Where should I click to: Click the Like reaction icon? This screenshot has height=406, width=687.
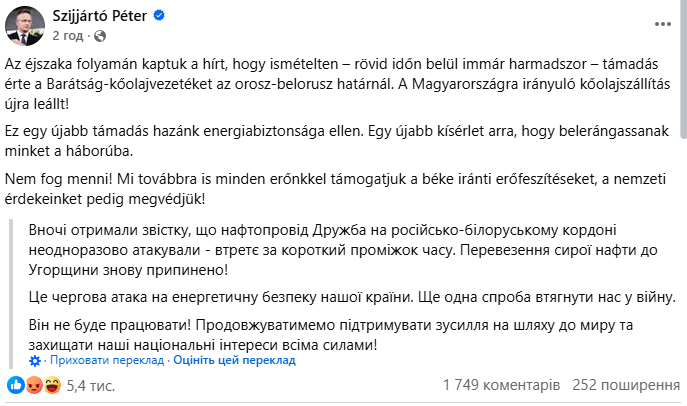(15, 385)
